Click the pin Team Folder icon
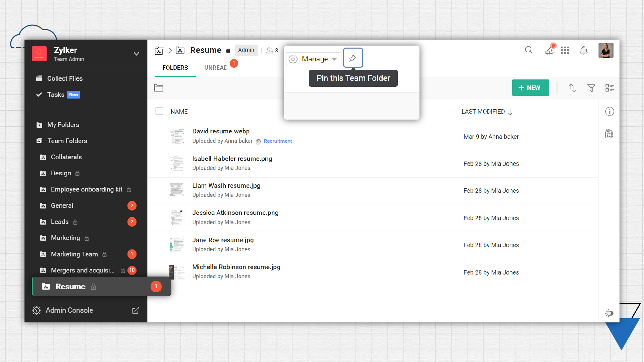The image size is (644, 362). coord(353,58)
